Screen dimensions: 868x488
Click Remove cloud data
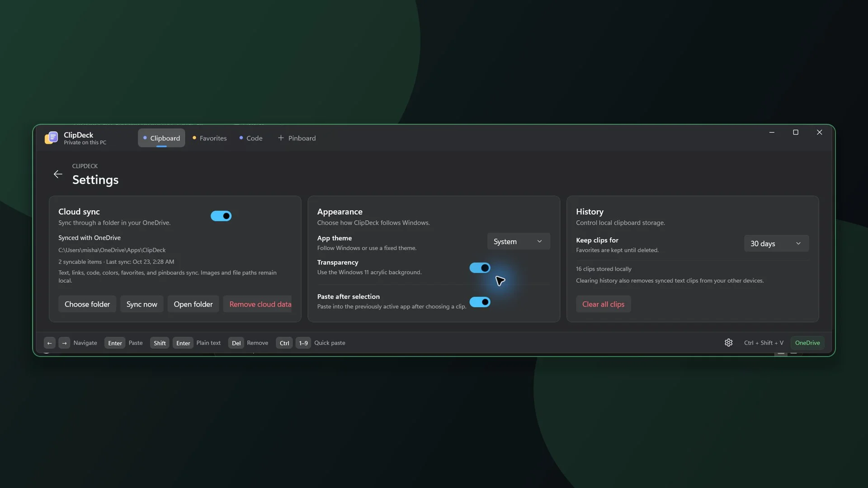tap(260, 304)
